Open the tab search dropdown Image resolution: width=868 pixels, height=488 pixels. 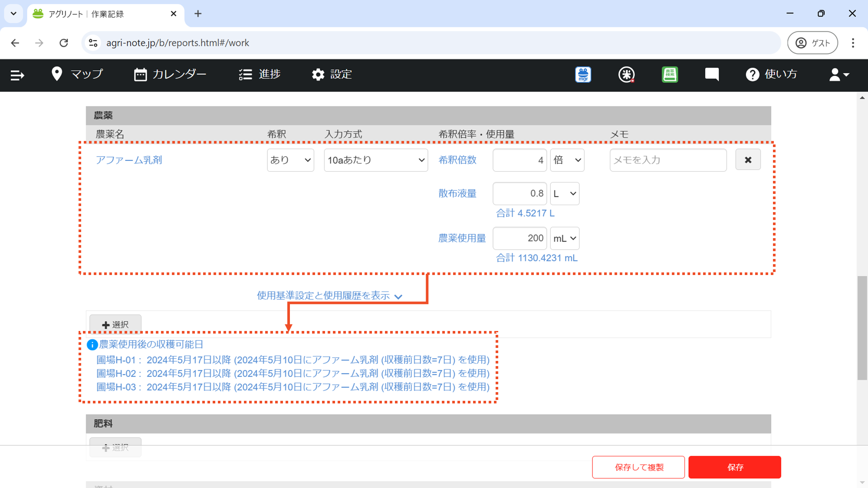[13, 14]
